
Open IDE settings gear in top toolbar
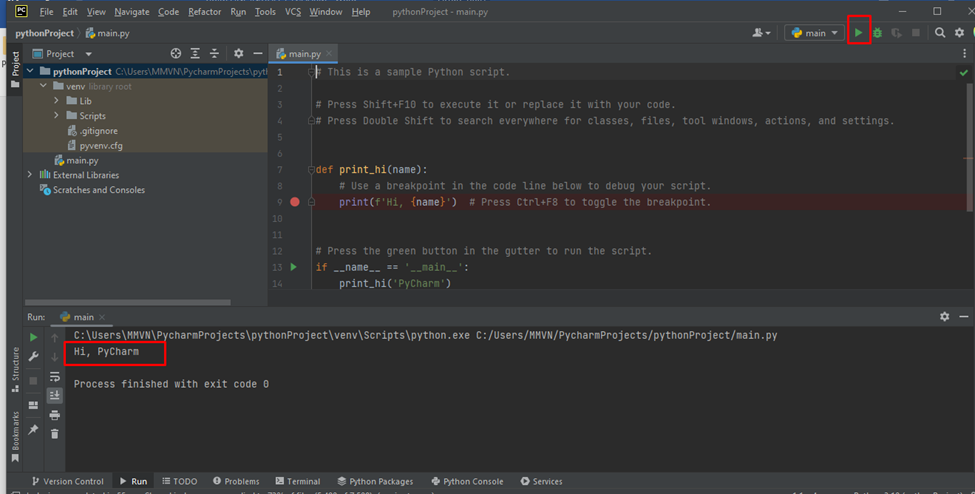959,33
